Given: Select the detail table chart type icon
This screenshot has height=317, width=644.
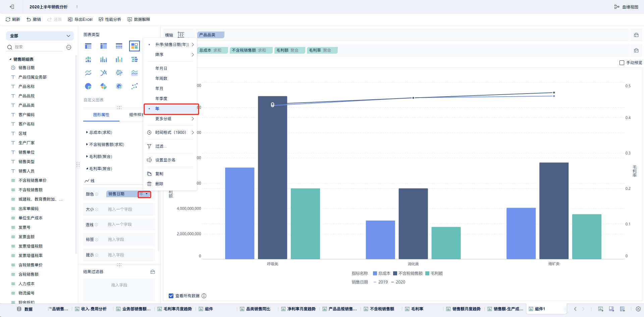Looking at the screenshot, I should pos(119,46).
